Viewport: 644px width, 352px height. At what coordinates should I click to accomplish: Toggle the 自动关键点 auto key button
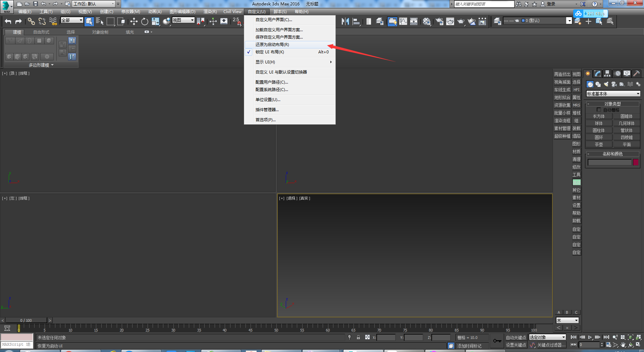click(x=516, y=338)
